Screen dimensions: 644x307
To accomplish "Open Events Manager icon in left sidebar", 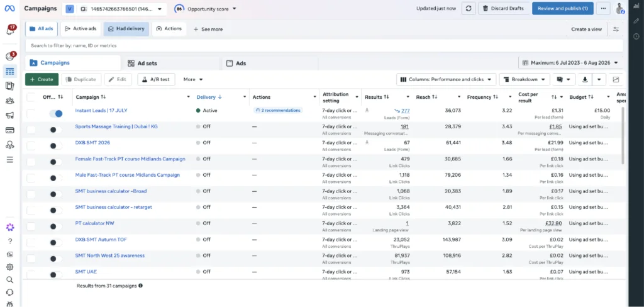I will tap(10, 145).
